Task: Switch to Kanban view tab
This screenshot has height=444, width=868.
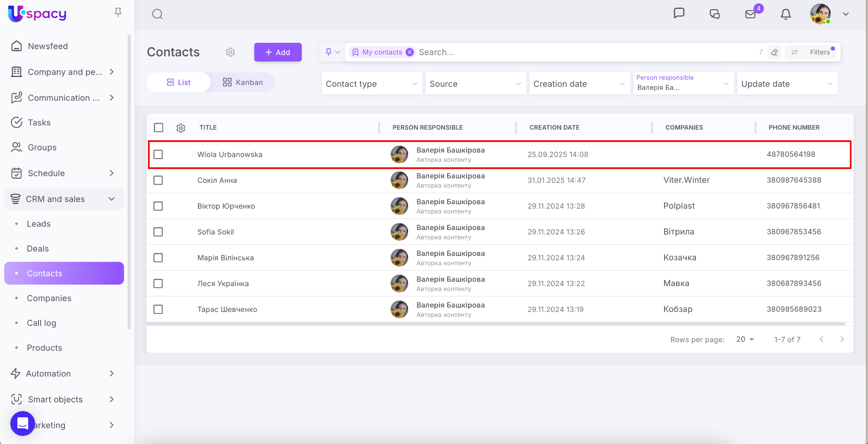Action: coord(243,82)
